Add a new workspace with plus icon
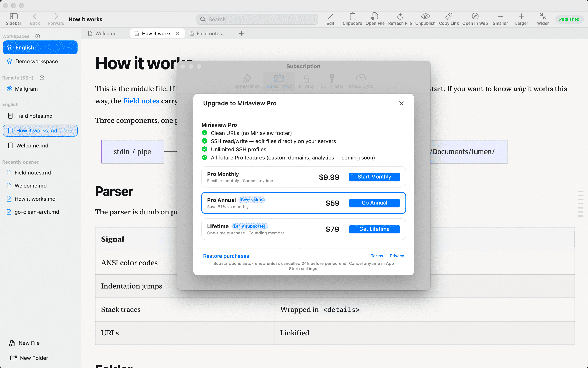The height and width of the screenshot is (368, 588). [38, 36]
